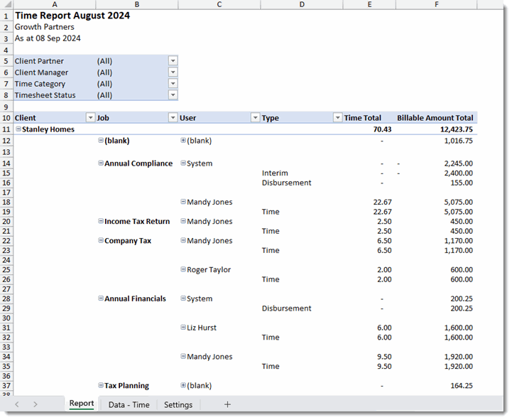The image size is (512, 420).
Task: Collapse the Stanley Homes client group
Action: coord(18,129)
